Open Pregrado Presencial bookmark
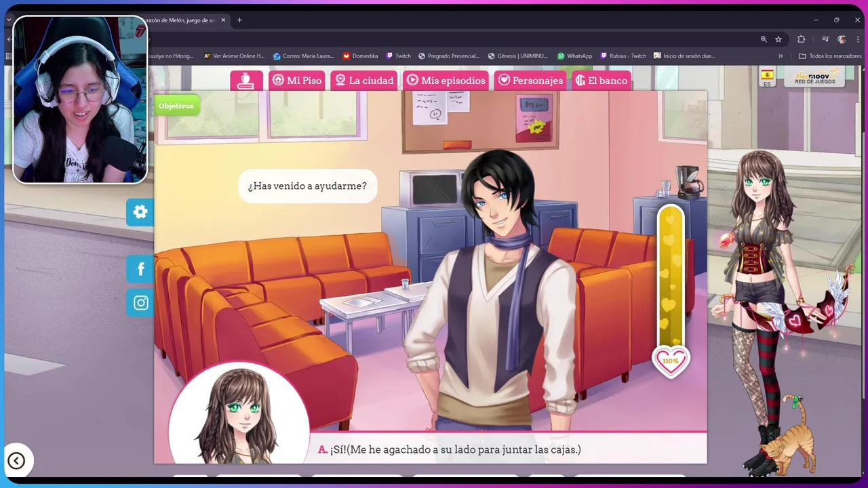The image size is (868, 488). [x=449, y=56]
